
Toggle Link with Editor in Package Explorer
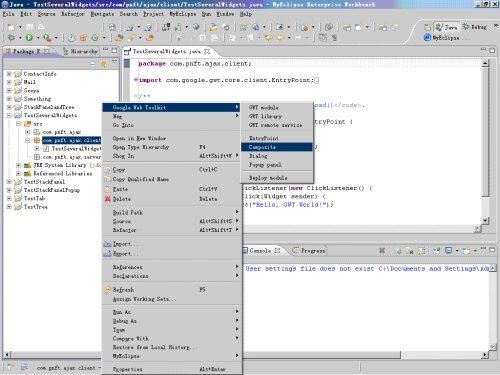pos(103,63)
